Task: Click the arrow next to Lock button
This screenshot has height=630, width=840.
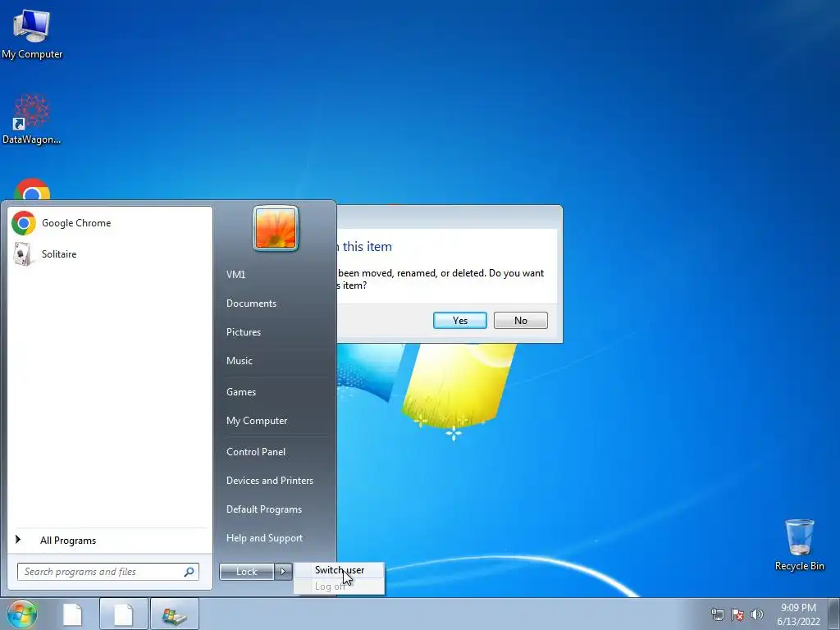Action: pos(283,572)
